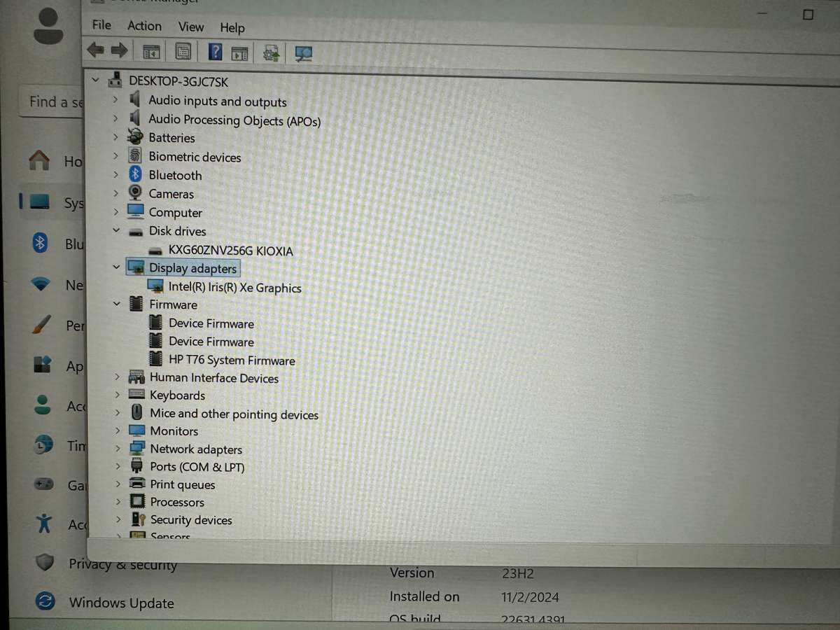Click the Show/Hide Console Tree icon
The image size is (840, 630).
[150, 51]
